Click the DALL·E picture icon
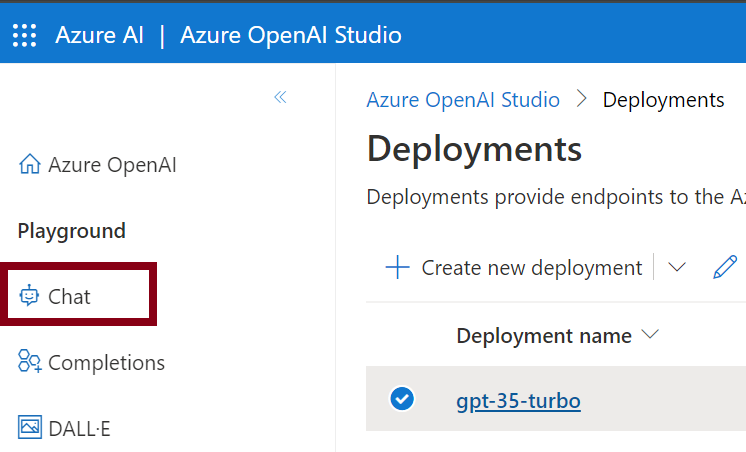 pyautogui.click(x=30, y=428)
